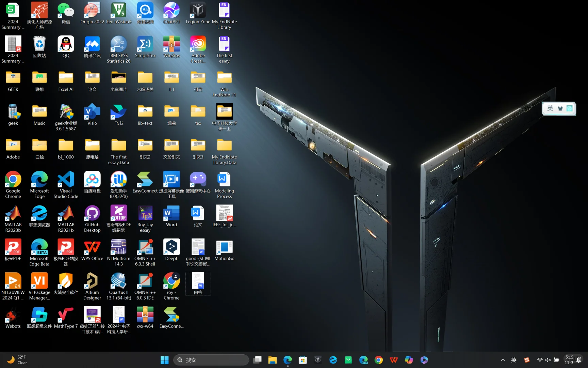588x368 pixels.
Task: Open the WeChat (微信) desktop icon
Action: point(66,13)
